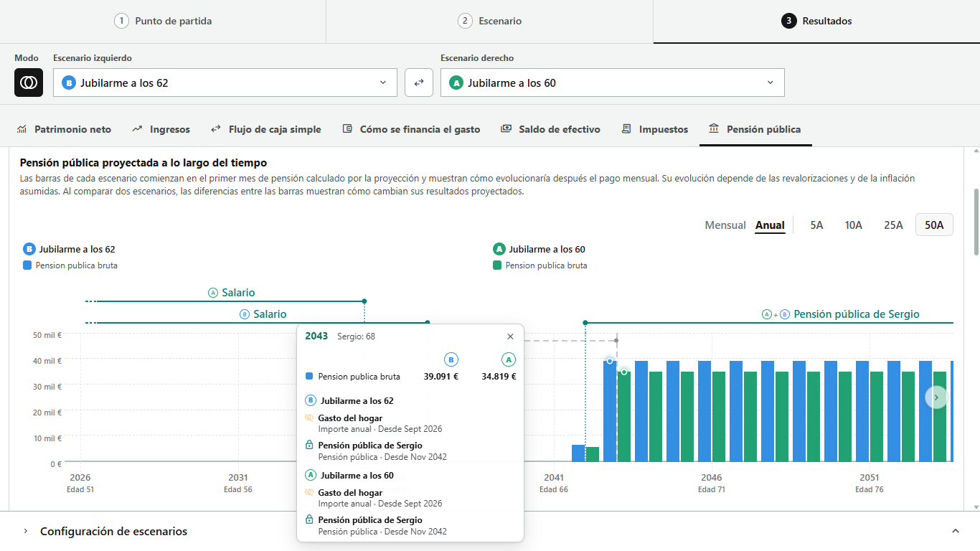Screen dimensions: 980x551
Task: Swap left and right scenarios
Action: pos(419,83)
